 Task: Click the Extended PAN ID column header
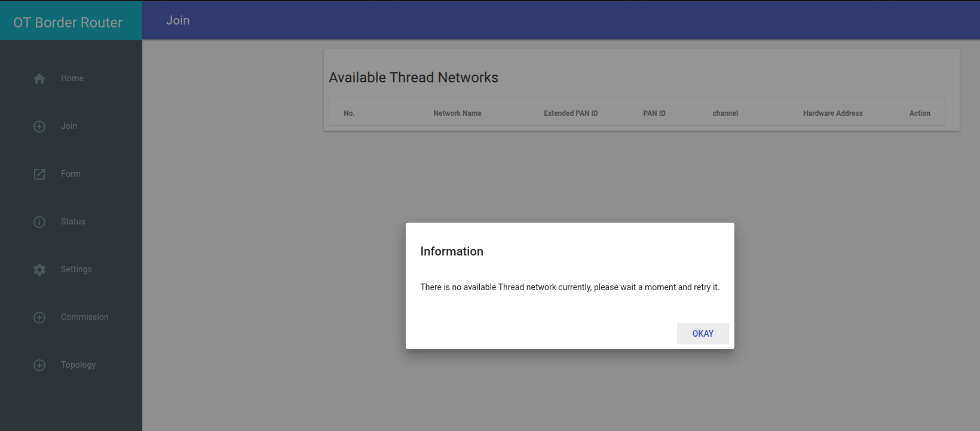tap(571, 113)
